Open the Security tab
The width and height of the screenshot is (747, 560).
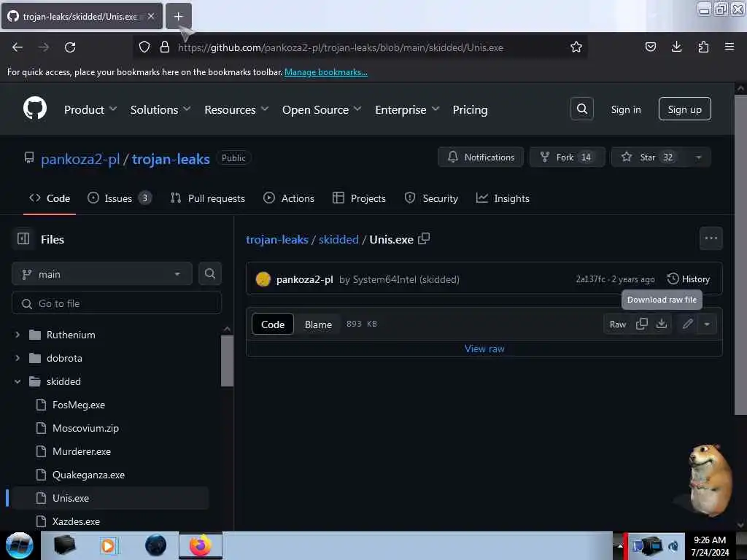click(x=431, y=198)
